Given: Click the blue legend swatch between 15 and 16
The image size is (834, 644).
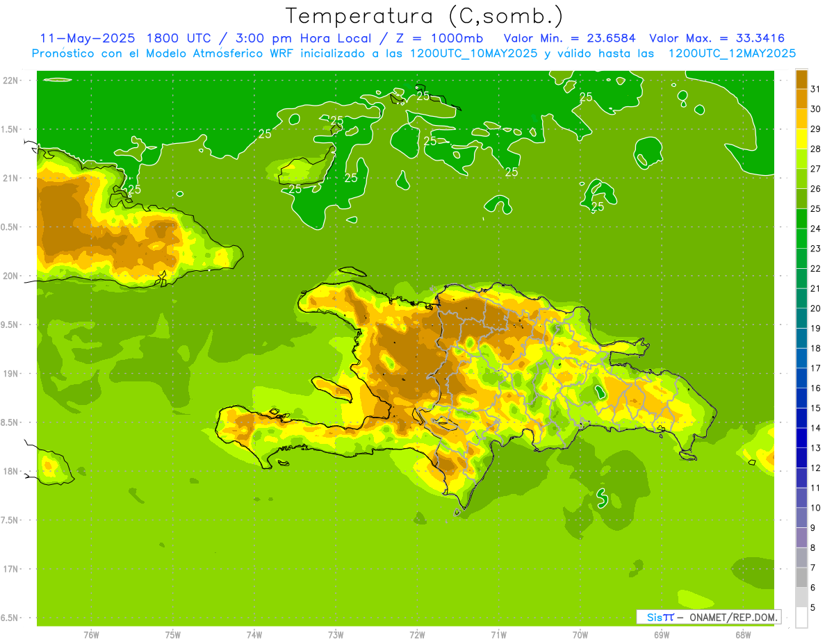Looking at the screenshot, I should coord(801,398).
